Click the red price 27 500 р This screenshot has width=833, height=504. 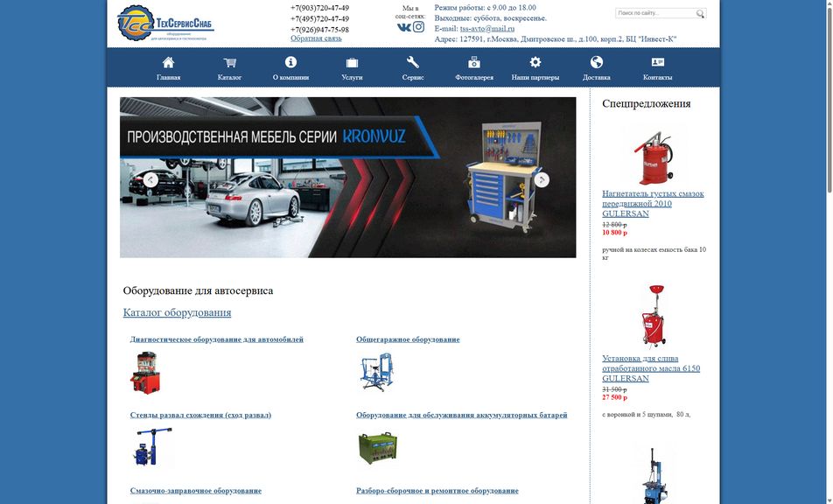point(614,397)
